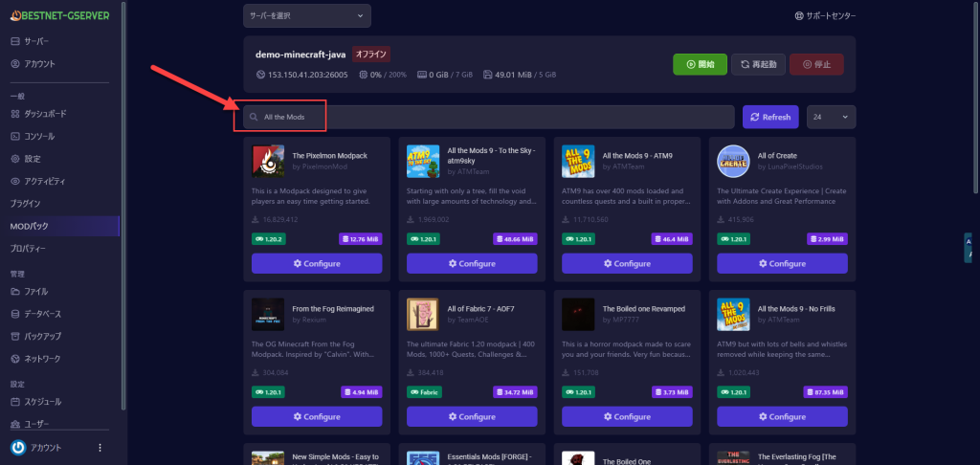Viewport: 980px width, 465px height.
Task: Click the ATM9 No Frills thumbnail
Action: click(733, 315)
